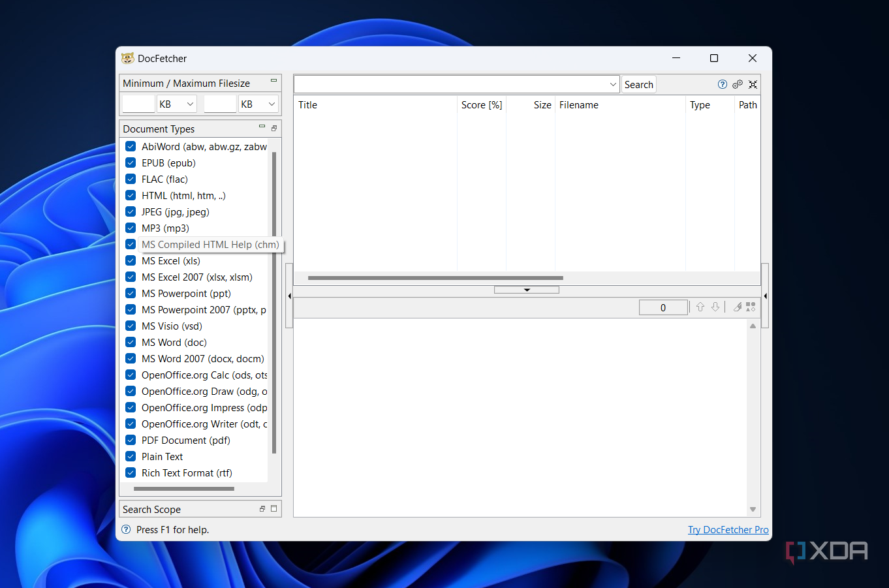Open the minimum filesize KB unit dropdown
The image size is (889, 588).
177,104
